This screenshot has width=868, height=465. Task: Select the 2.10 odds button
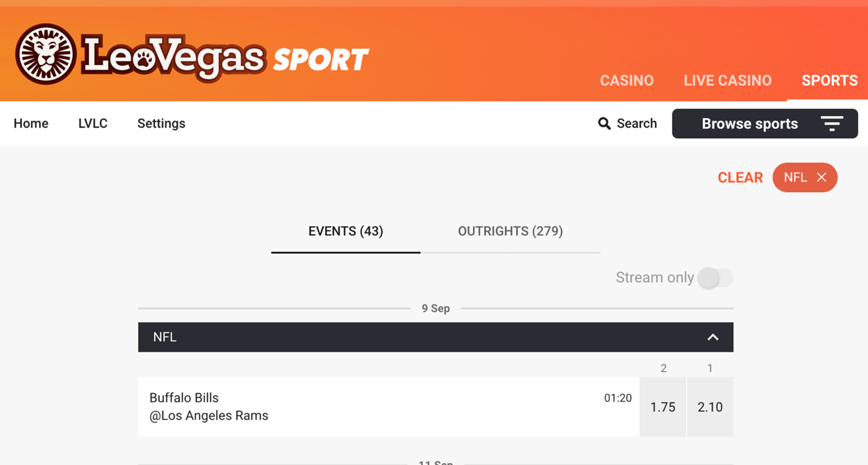(x=710, y=407)
